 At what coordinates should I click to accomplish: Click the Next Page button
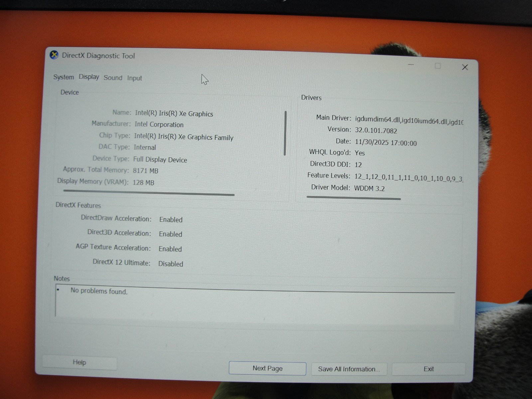coord(267,368)
